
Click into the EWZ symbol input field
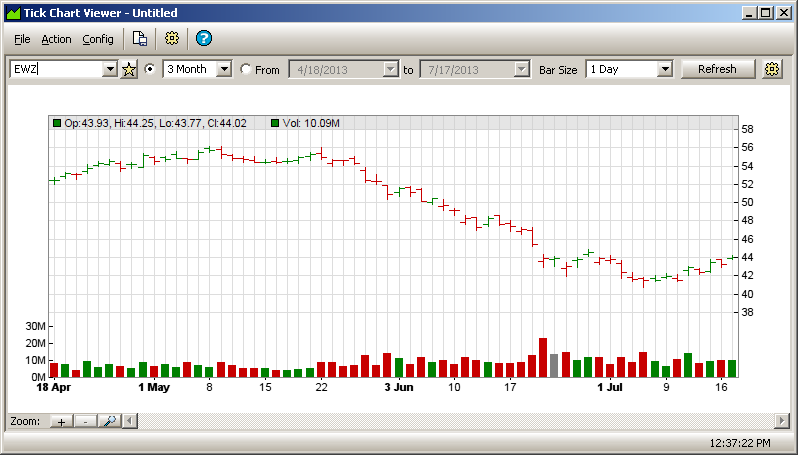pos(56,69)
